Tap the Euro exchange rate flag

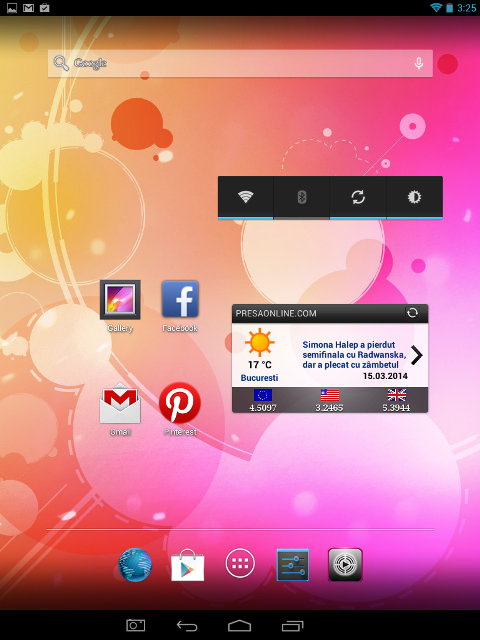tap(263, 395)
